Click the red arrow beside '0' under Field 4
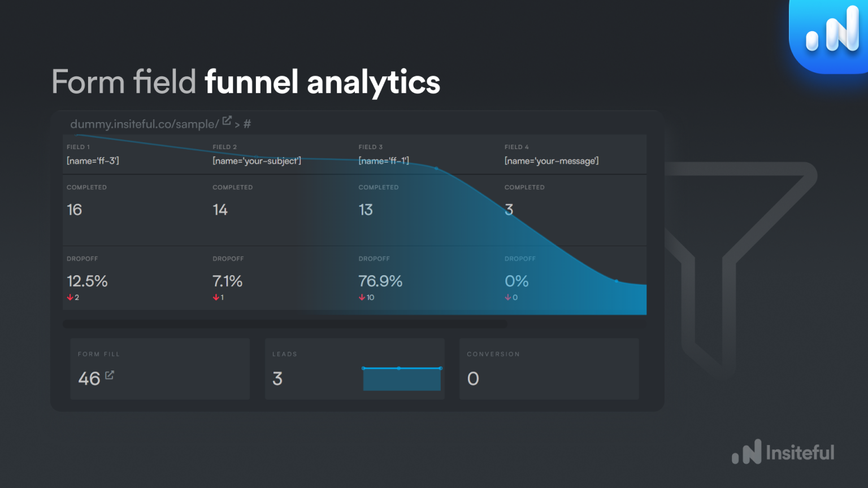Image resolution: width=868 pixels, height=488 pixels. (x=507, y=297)
